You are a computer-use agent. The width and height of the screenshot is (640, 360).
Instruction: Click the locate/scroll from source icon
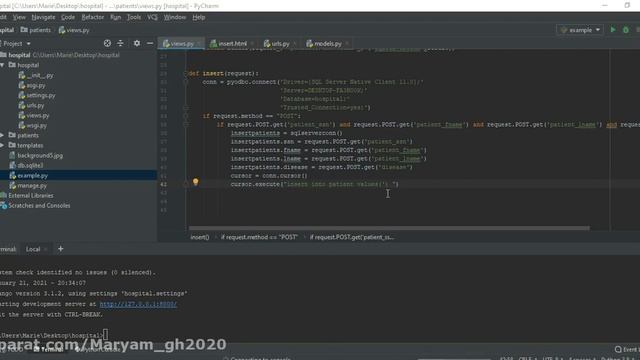coord(107,43)
